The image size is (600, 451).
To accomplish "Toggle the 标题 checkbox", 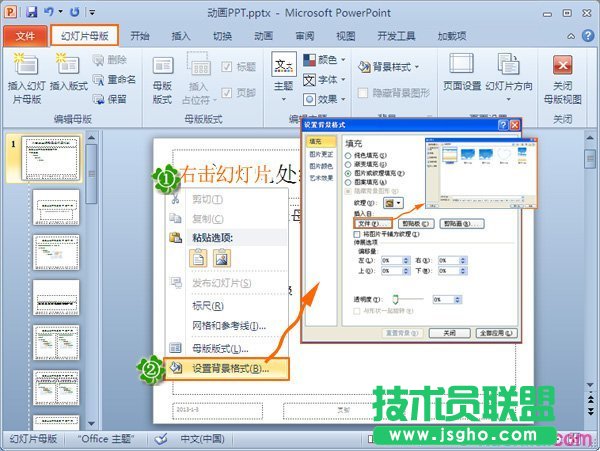I will click(226, 67).
